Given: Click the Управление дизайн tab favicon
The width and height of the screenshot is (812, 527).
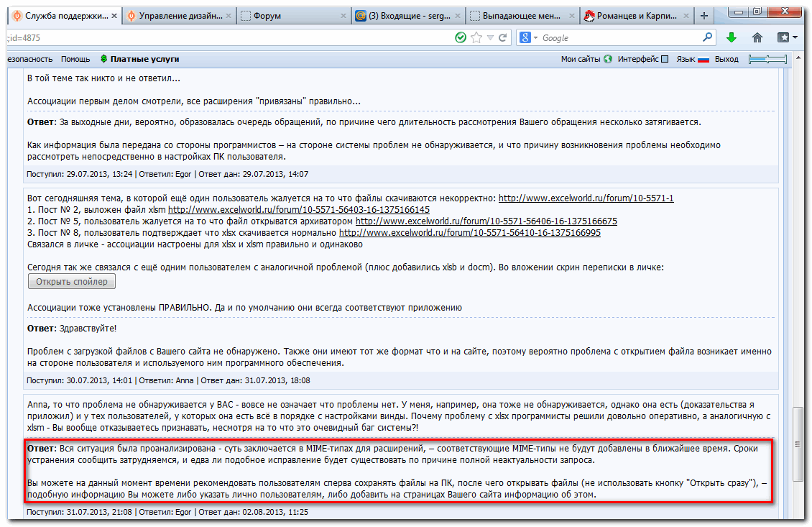Looking at the screenshot, I should click(x=132, y=16).
